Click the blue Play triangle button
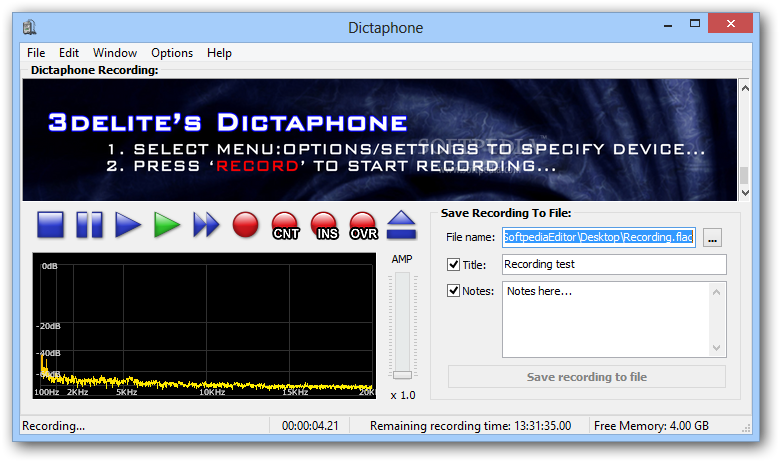Image resolution: width=780 pixels, height=462 pixels. [x=128, y=225]
